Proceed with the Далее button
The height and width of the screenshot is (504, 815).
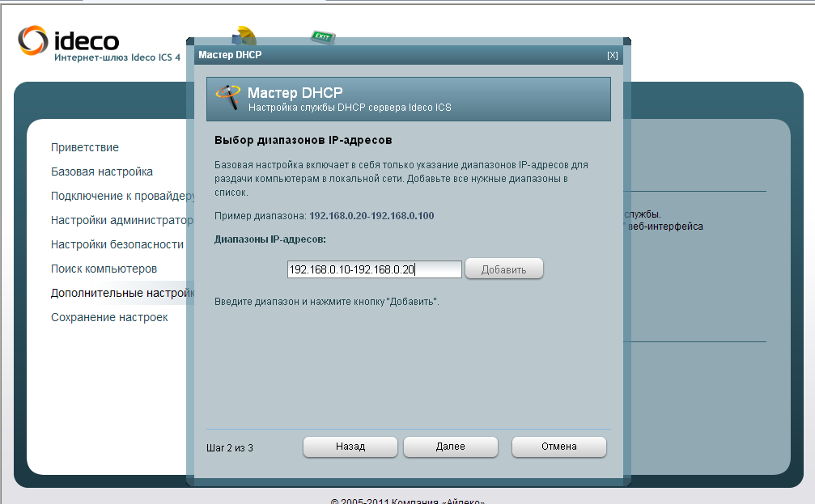pos(451,447)
